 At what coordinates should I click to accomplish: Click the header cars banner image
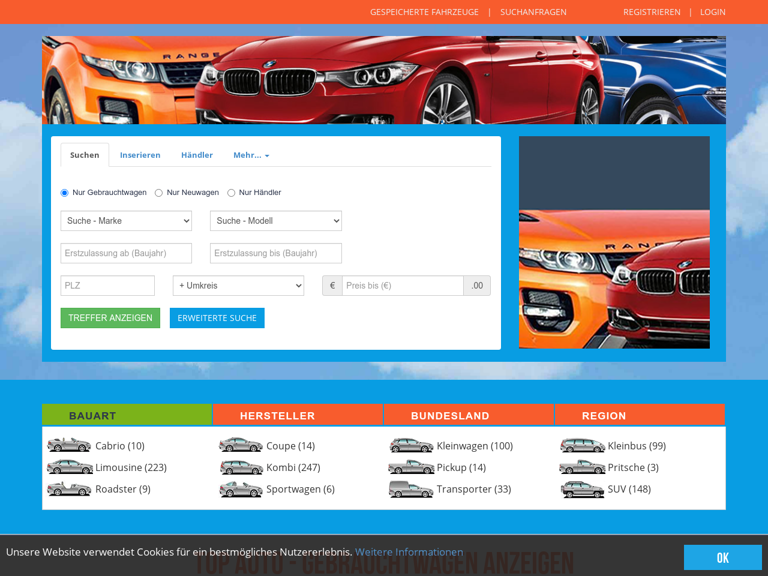coord(384,80)
